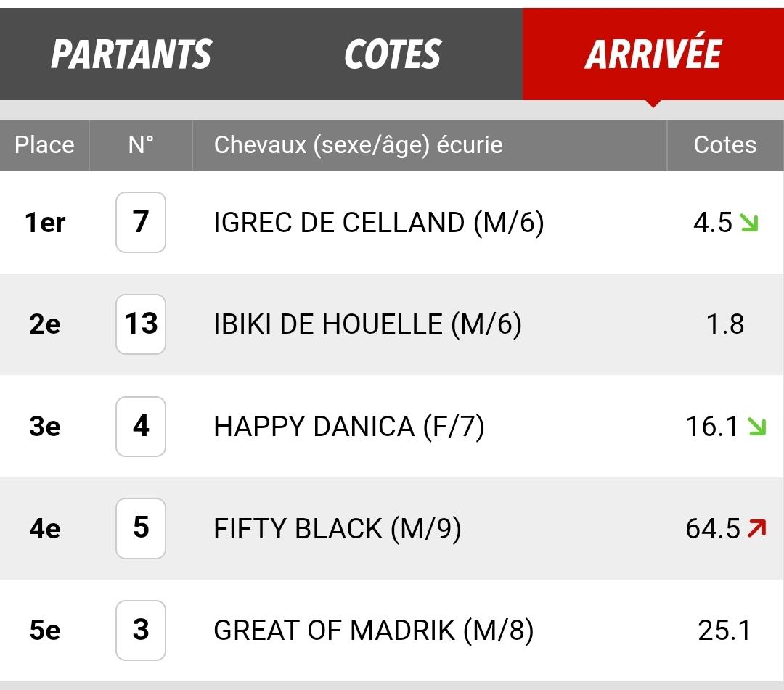Click the Place column header
This screenshot has width=784, height=690.
(44, 145)
